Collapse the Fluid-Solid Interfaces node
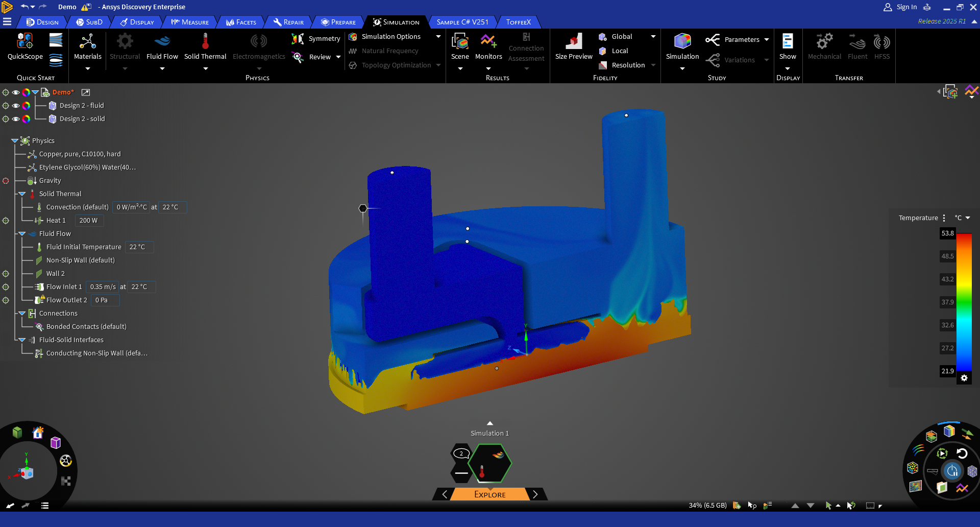 [22, 340]
